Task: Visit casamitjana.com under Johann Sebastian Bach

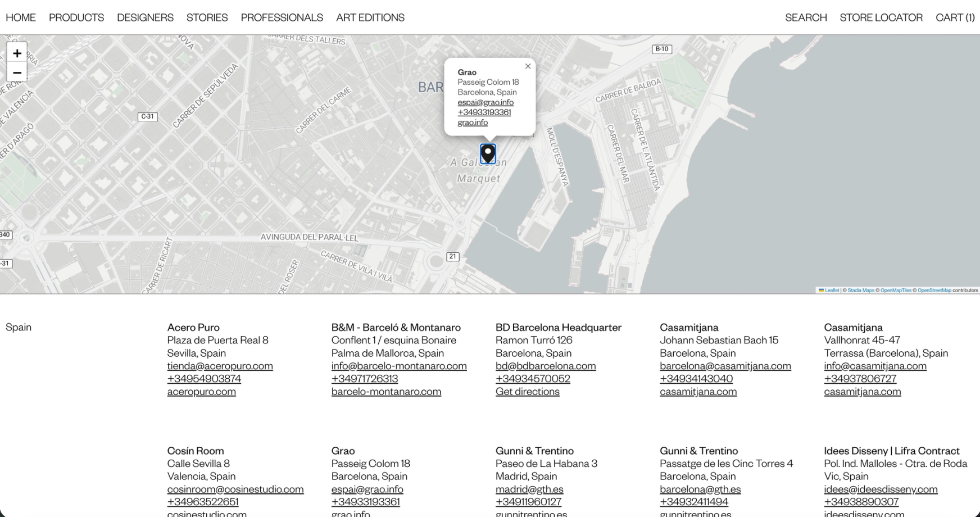Action: click(698, 392)
